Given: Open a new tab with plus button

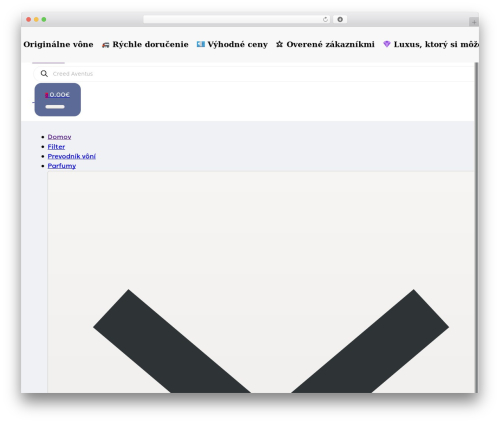Looking at the screenshot, I should (x=474, y=22).
